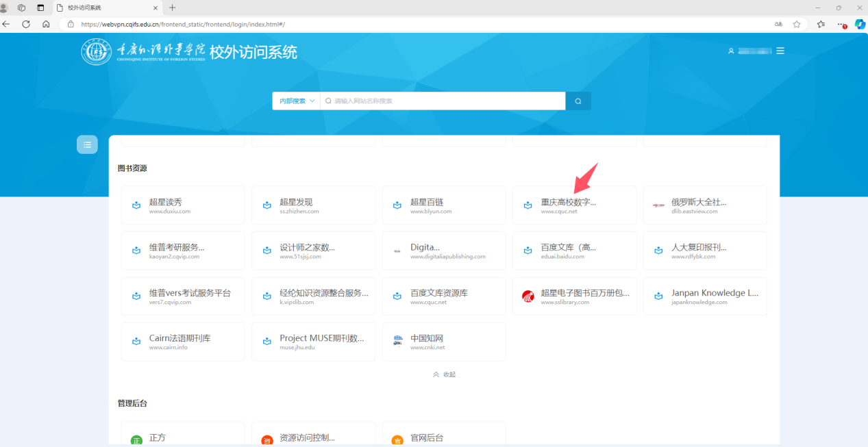Click the Chongqing Institute of Foreign Studies logo

143,52
